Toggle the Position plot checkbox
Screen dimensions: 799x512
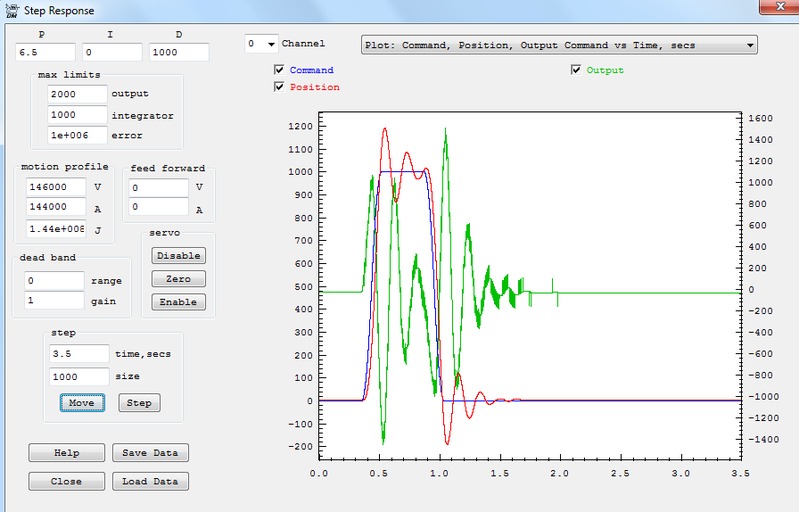pyautogui.click(x=279, y=87)
